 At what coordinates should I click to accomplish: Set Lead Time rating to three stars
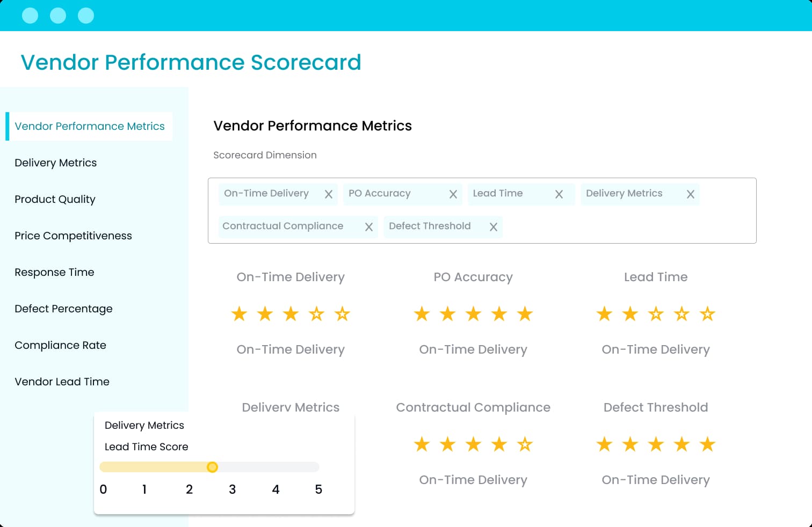pyautogui.click(x=656, y=314)
